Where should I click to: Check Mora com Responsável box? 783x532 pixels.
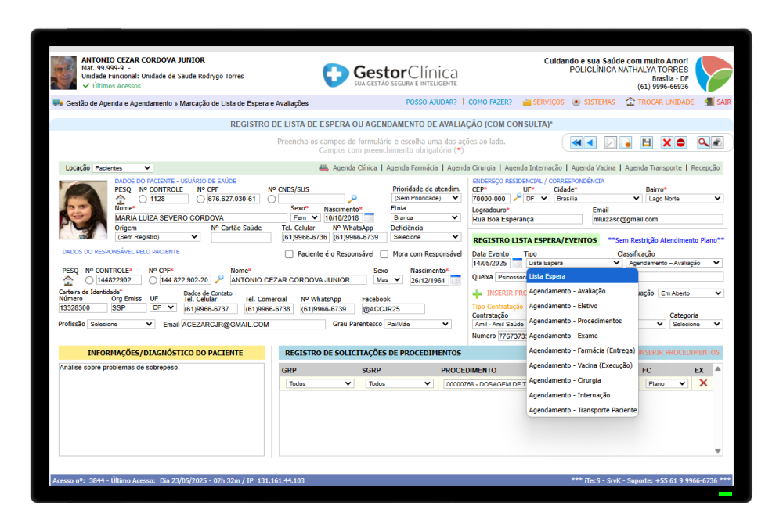click(x=384, y=254)
